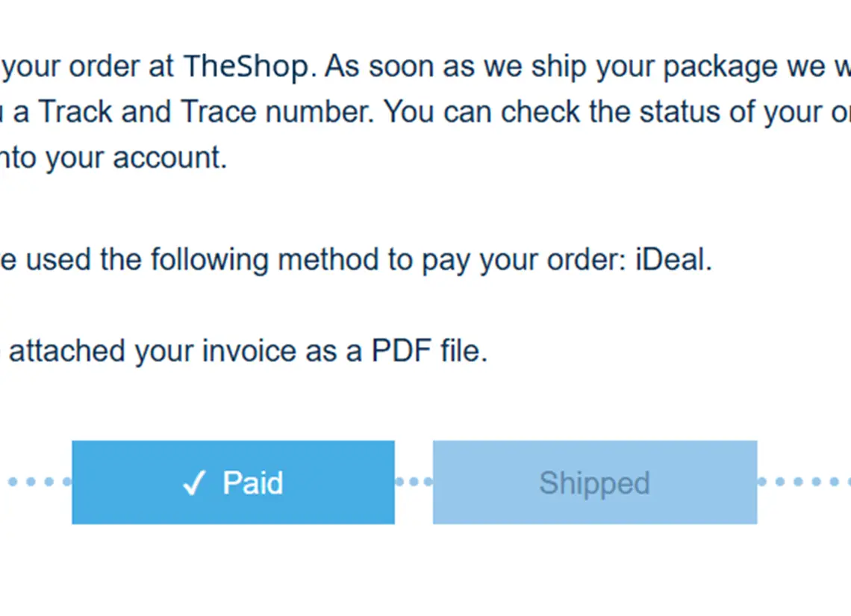Viewport: 851px width, 616px height.
Task: Click the dotted progress line left of Paid
Action: tap(39, 482)
